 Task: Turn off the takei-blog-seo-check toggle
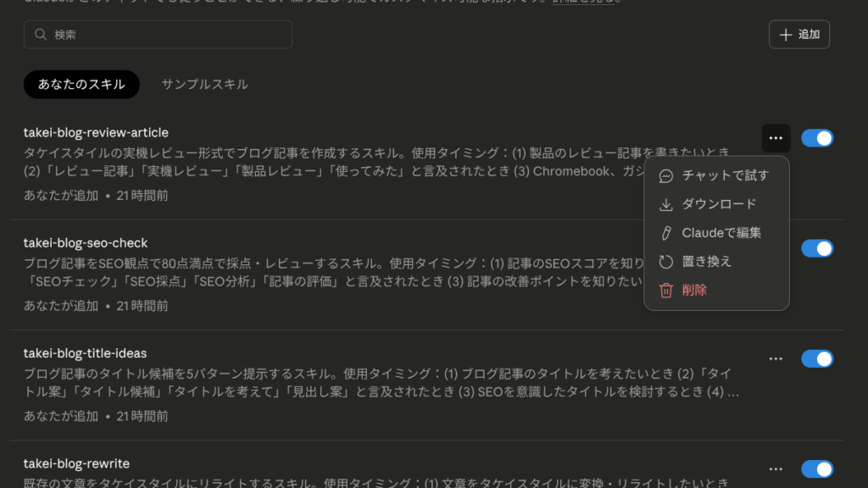coord(817,248)
